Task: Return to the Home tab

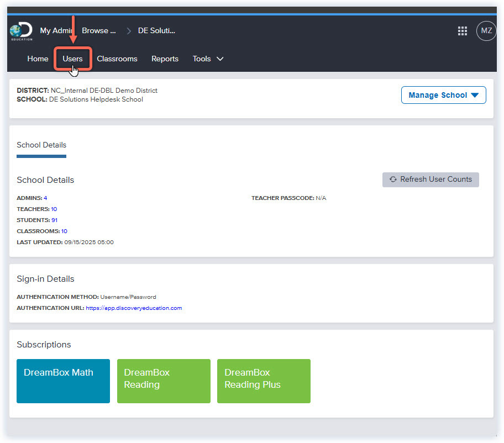Action: pyautogui.click(x=38, y=59)
